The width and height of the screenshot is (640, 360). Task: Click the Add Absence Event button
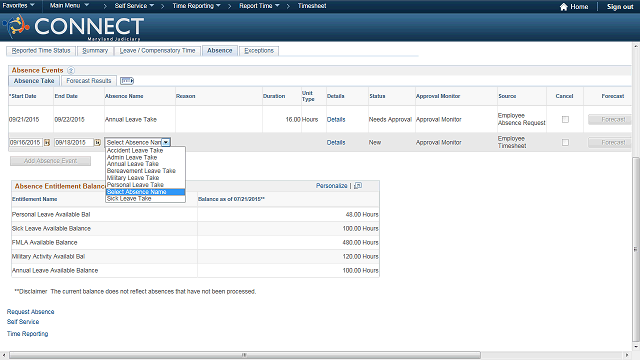coord(50,161)
